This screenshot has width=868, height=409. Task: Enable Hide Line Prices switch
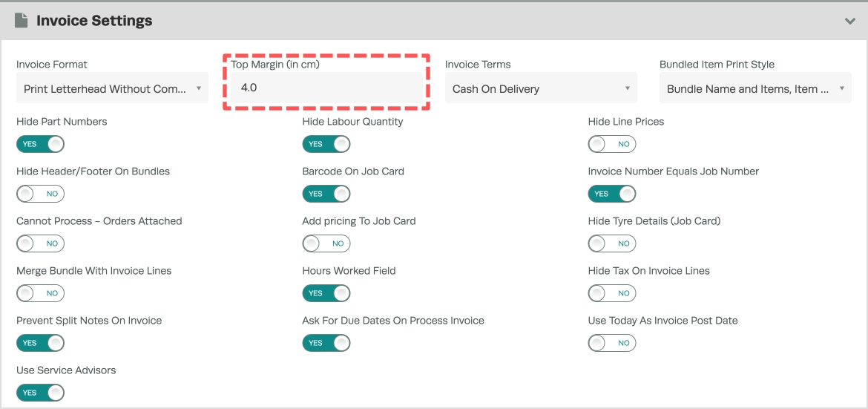pyautogui.click(x=612, y=144)
